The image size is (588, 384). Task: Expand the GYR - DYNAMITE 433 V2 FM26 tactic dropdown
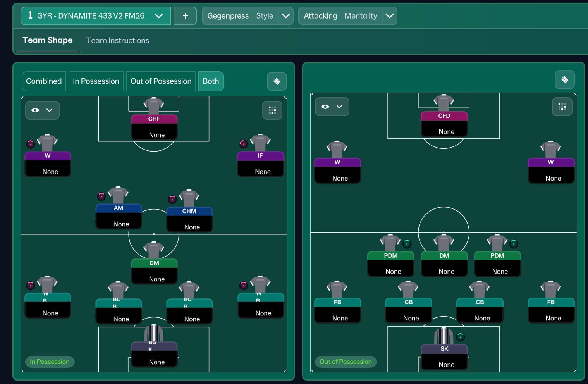pyautogui.click(x=158, y=16)
